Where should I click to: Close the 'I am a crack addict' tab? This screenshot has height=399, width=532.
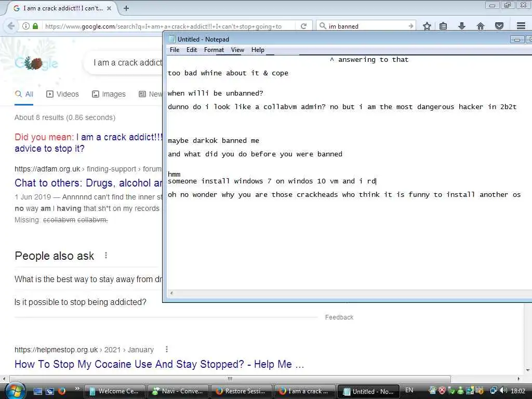[109, 8]
